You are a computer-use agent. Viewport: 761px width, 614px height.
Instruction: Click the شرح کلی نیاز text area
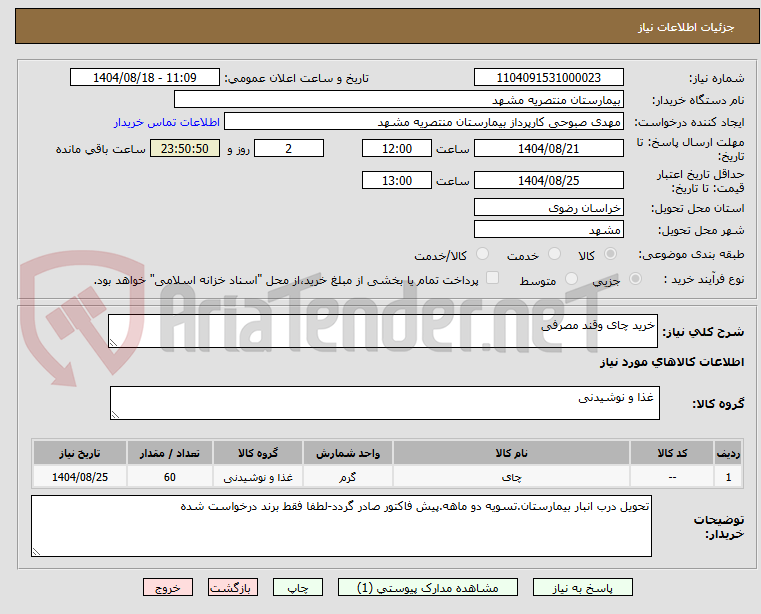383,331
